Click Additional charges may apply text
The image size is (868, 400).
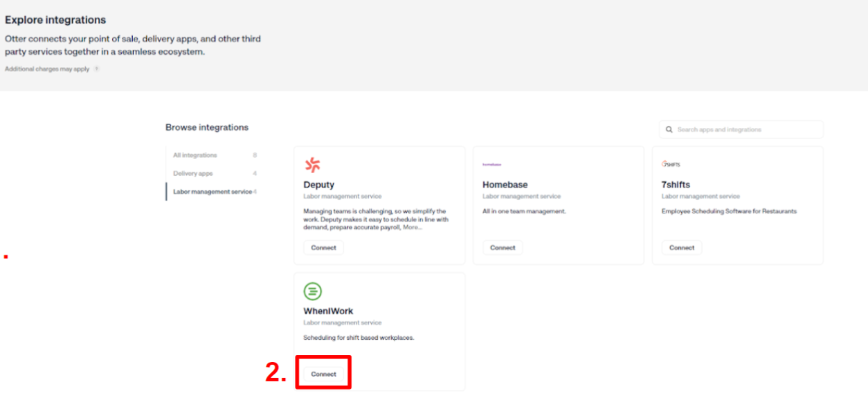point(47,69)
